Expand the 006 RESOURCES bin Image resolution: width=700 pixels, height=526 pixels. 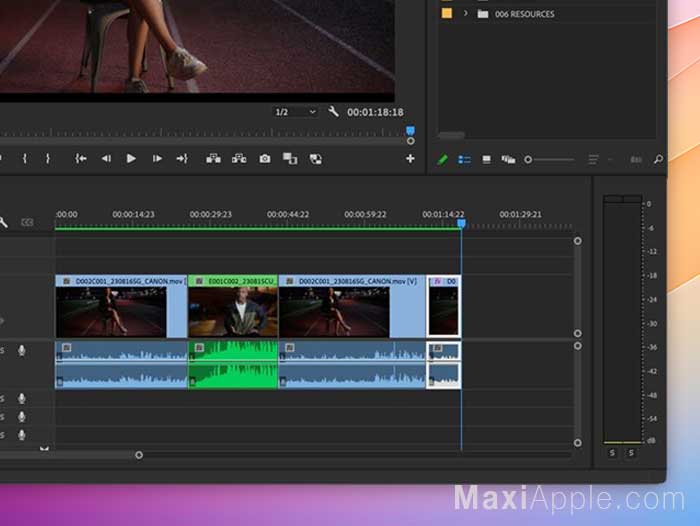[466, 13]
